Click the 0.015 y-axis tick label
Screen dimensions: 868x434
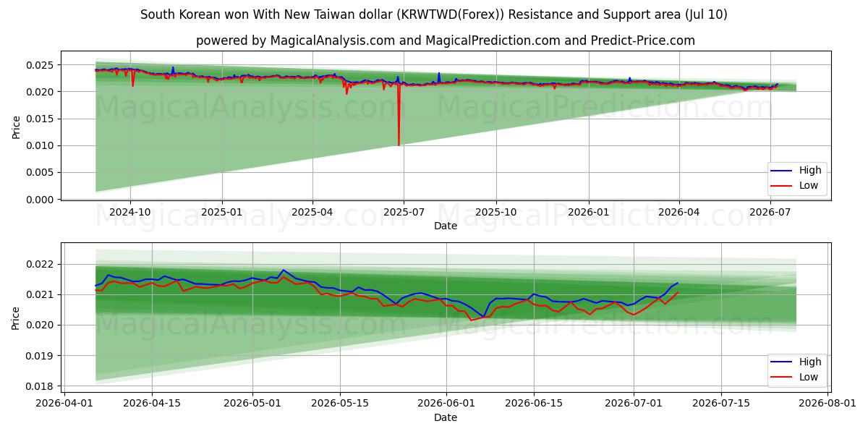[x=41, y=119]
